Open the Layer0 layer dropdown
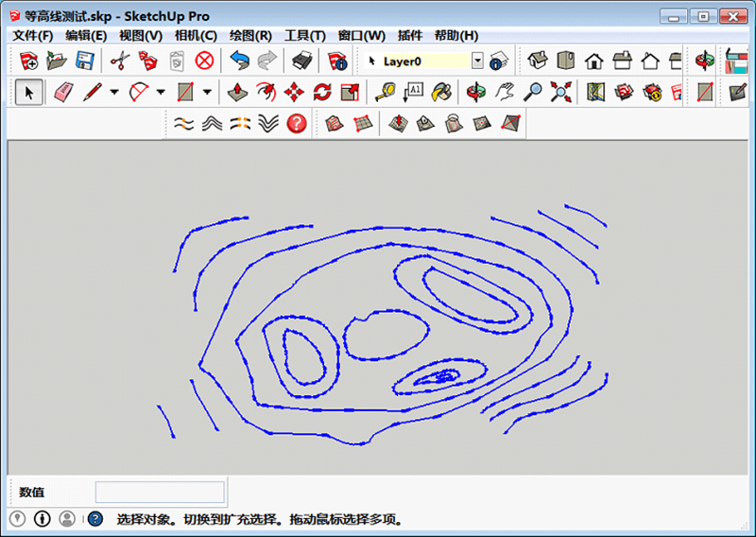 (476, 61)
